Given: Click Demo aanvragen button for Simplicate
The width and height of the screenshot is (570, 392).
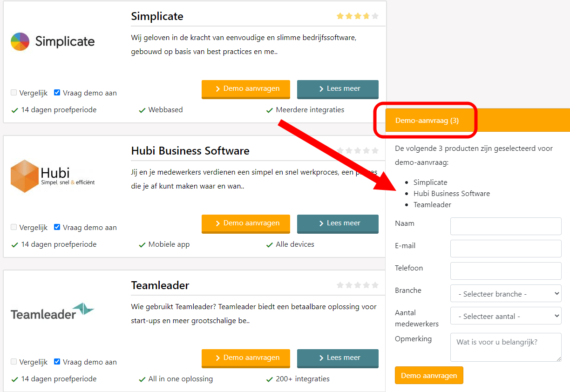Looking at the screenshot, I should tap(246, 89).
